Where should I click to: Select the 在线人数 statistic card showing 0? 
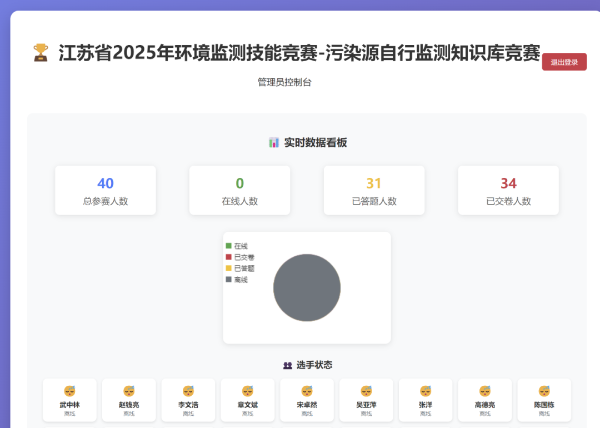click(x=239, y=190)
